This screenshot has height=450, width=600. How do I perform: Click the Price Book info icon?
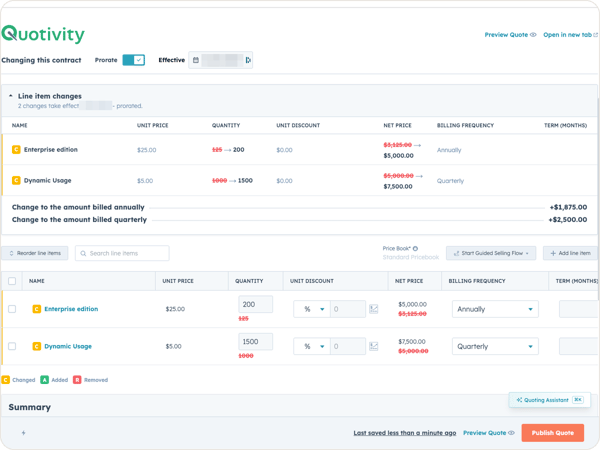pyautogui.click(x=415, y=248)
